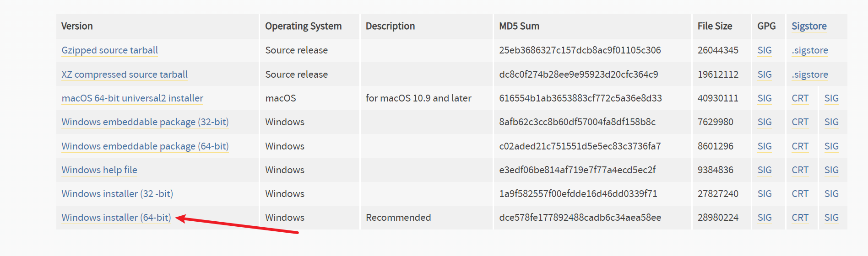Open CRT link for Windows installer (64-bit)

[800, 218]
